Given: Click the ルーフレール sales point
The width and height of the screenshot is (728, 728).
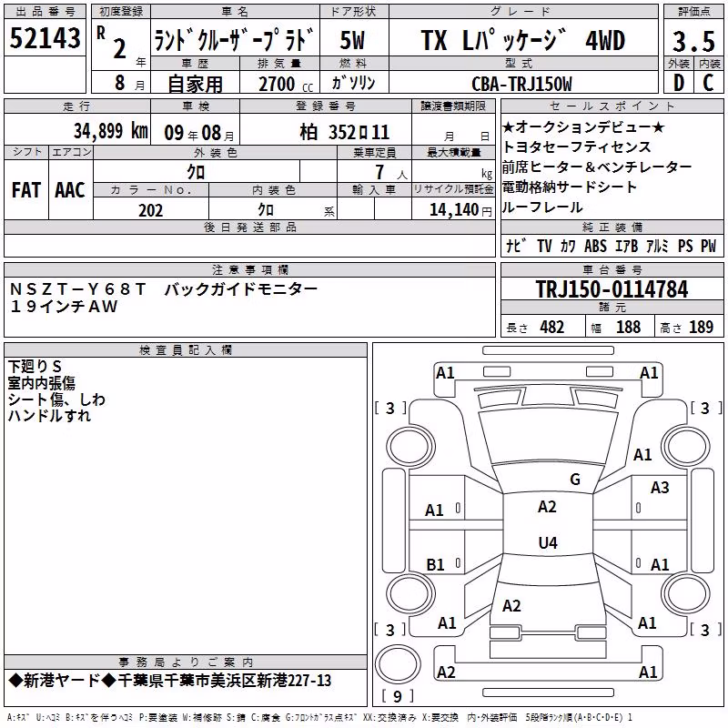Looking at the screenshot, I should (x=542, y=207).
